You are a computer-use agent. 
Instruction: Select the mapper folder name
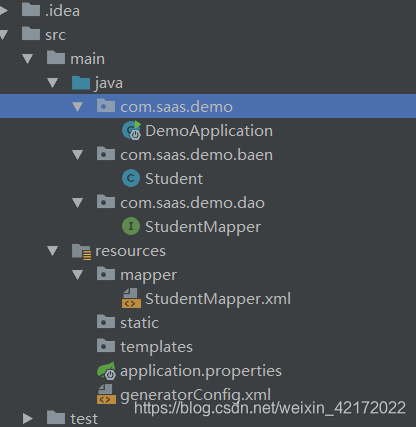pos(148,276)
